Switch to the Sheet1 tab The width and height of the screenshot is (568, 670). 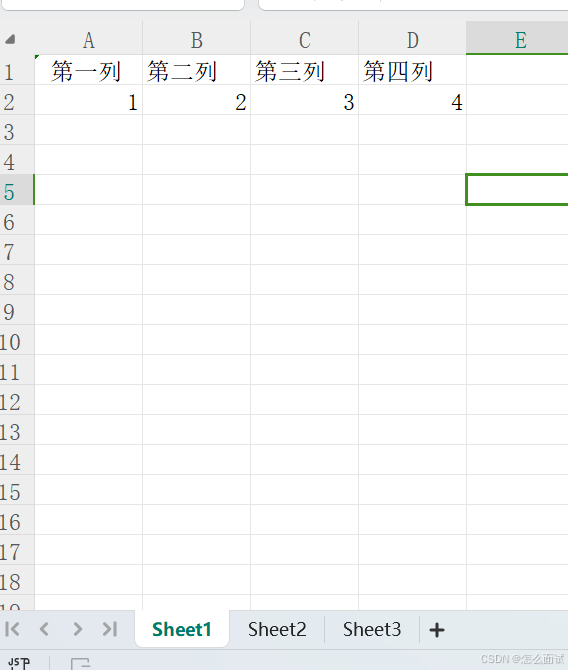[182, 629]
